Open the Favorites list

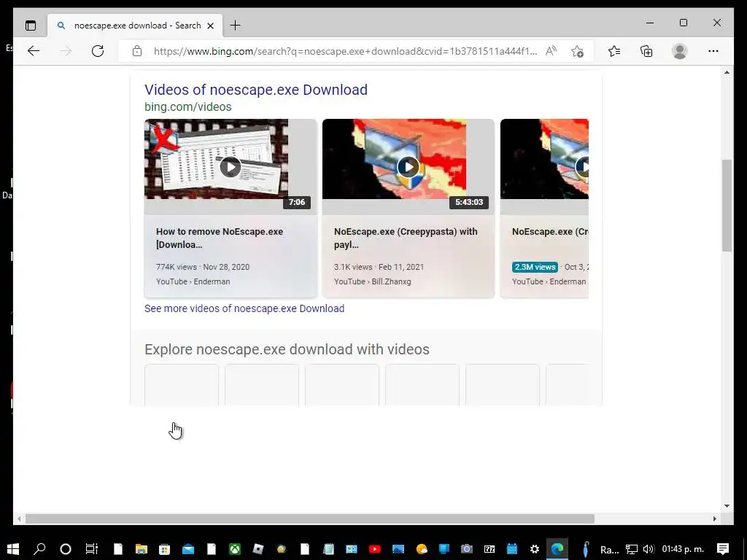coord(614,51)
